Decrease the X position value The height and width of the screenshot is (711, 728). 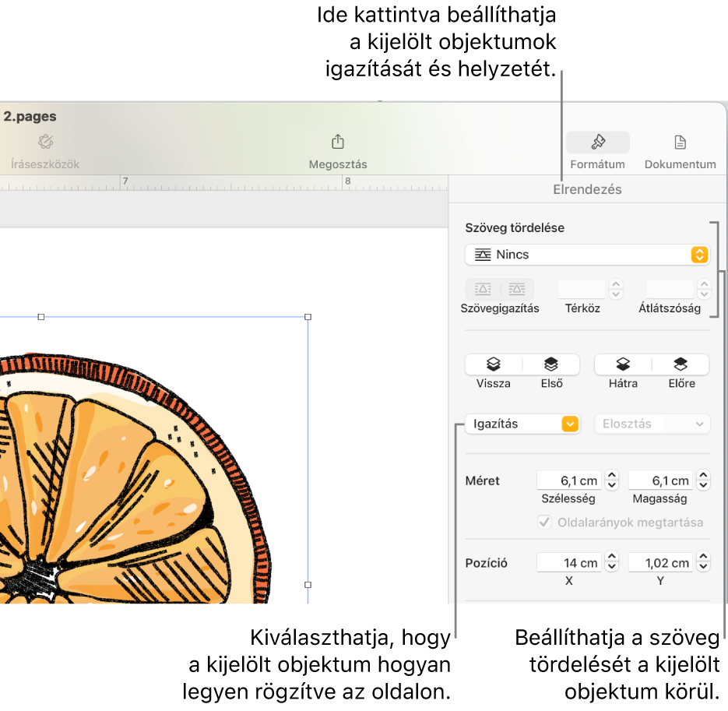(612, 568)
